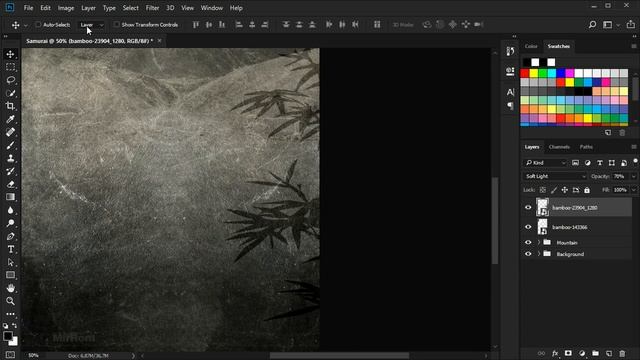Hide the Background group
The width and height of the screenshot is (640, 360).
(528, 254)
